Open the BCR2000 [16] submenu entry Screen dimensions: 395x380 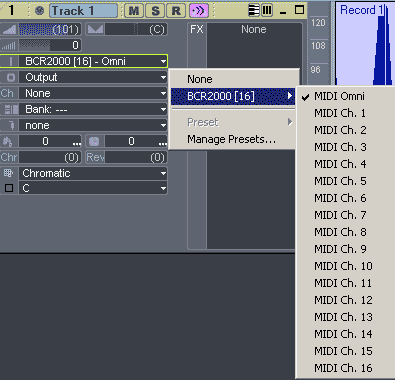233,96
